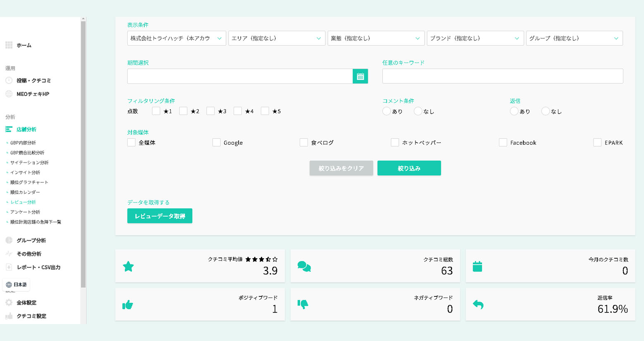Open the グループ (指定なし) dropdown
This screenshot has height=341, width=644.
[574, 38]
